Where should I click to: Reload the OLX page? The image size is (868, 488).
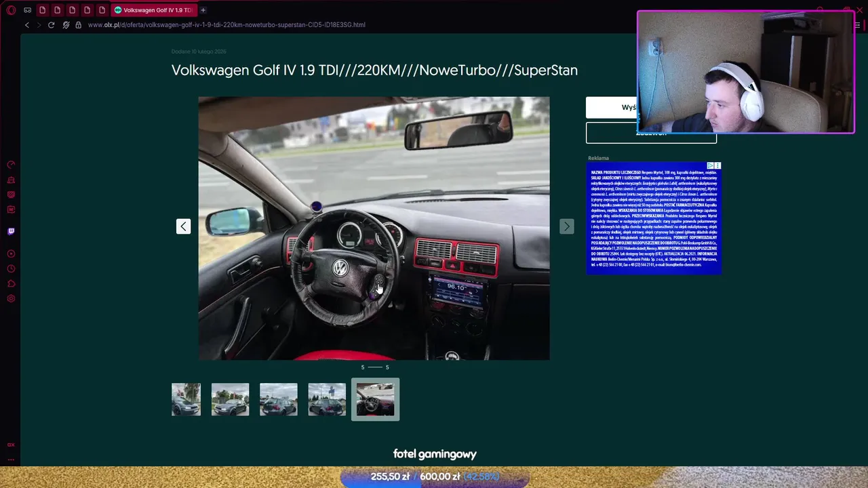[51, 25]
